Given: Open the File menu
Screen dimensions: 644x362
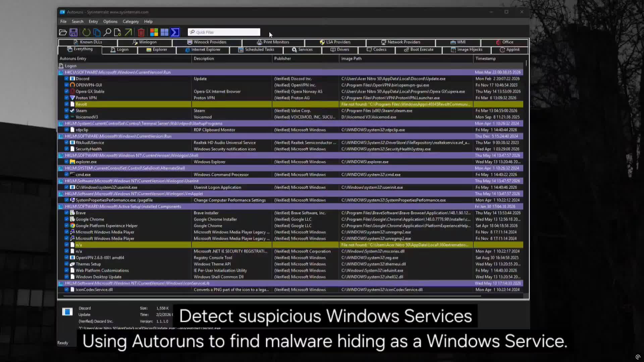Looking at the screenshot, I should tap(63, 21).
